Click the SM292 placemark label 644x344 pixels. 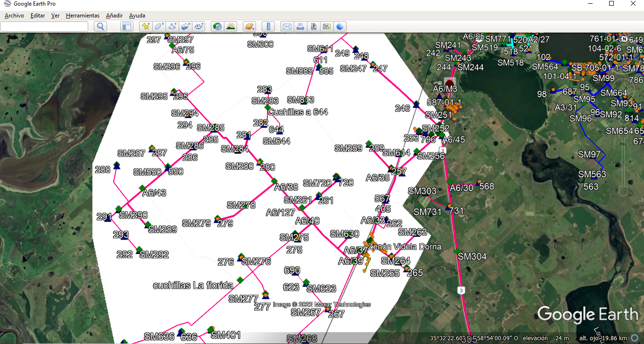[x=154, y=254]
